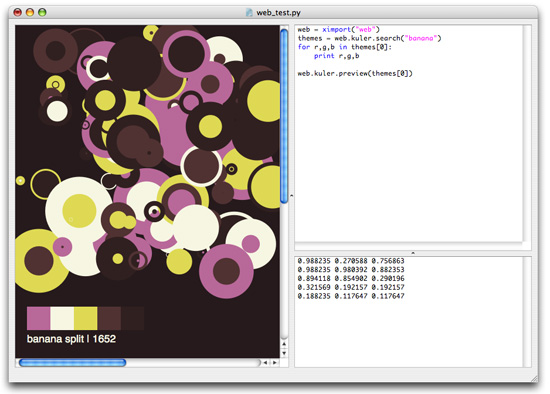550x394 pixels.
Task: Click the canvas horizontal scrollbar thumb
Action: 72,362
